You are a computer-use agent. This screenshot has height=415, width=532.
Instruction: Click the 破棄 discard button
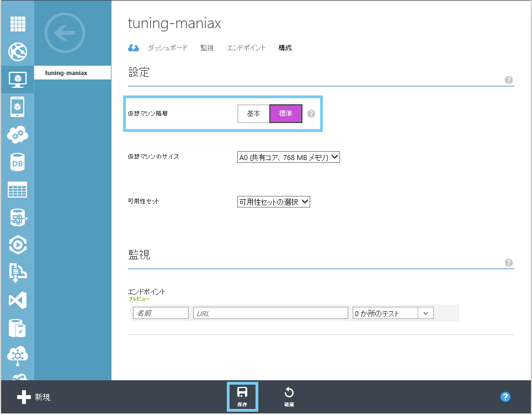[x=289, y=397]
